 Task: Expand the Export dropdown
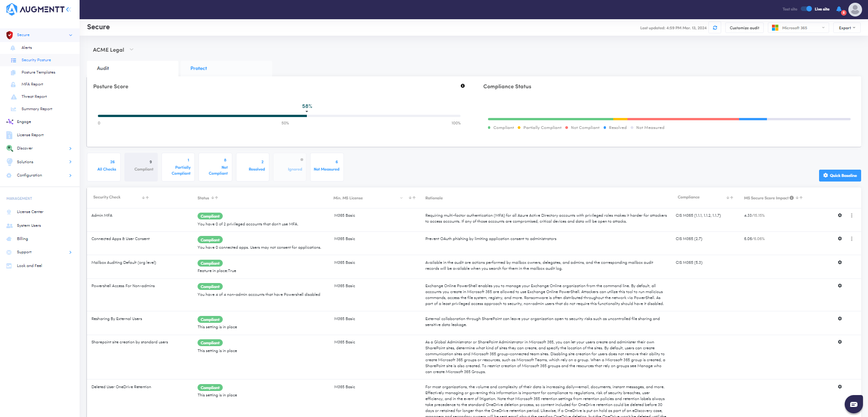coord(847,28)
